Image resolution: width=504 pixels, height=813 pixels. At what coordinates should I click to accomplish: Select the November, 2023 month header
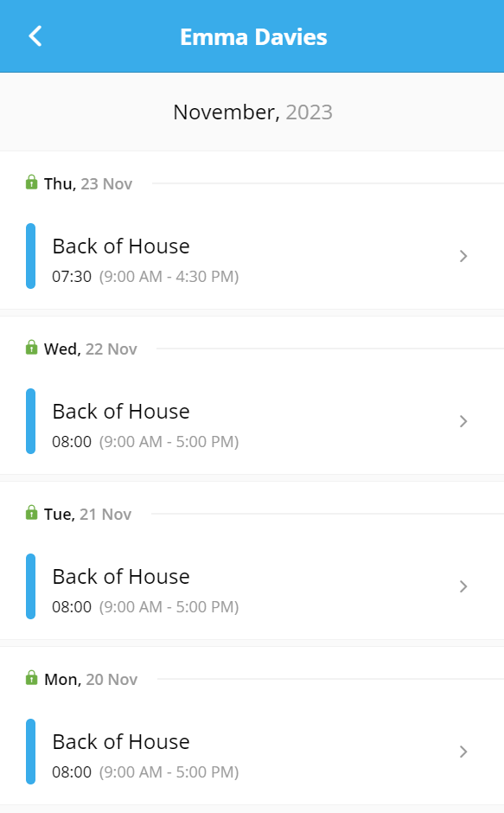252,112
